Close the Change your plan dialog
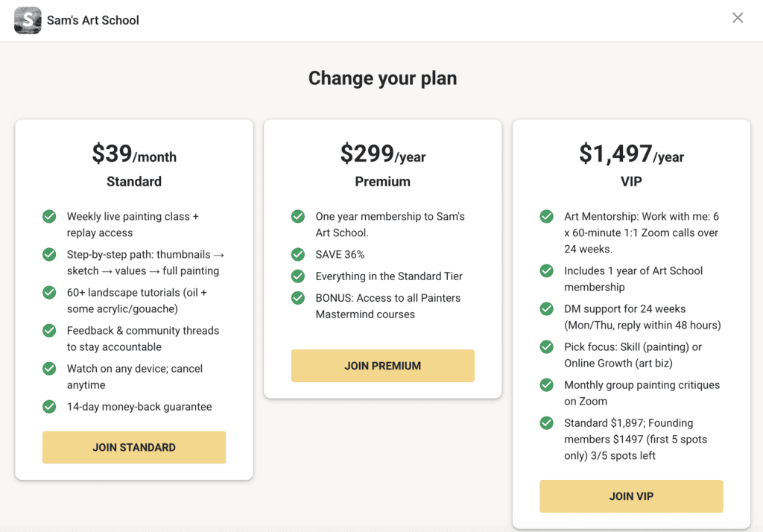Image resolution: width=763 pixels, height=532 pixels. coord(738,18)
